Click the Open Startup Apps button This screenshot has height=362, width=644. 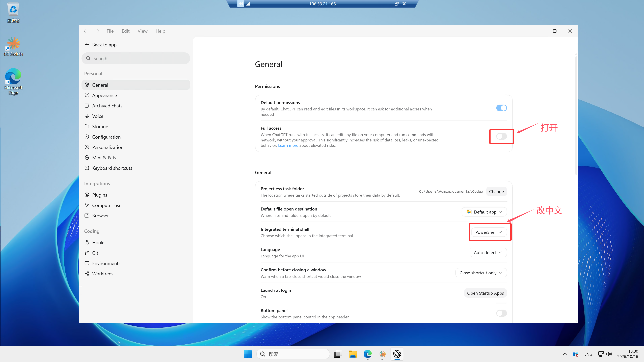point(485,293)
